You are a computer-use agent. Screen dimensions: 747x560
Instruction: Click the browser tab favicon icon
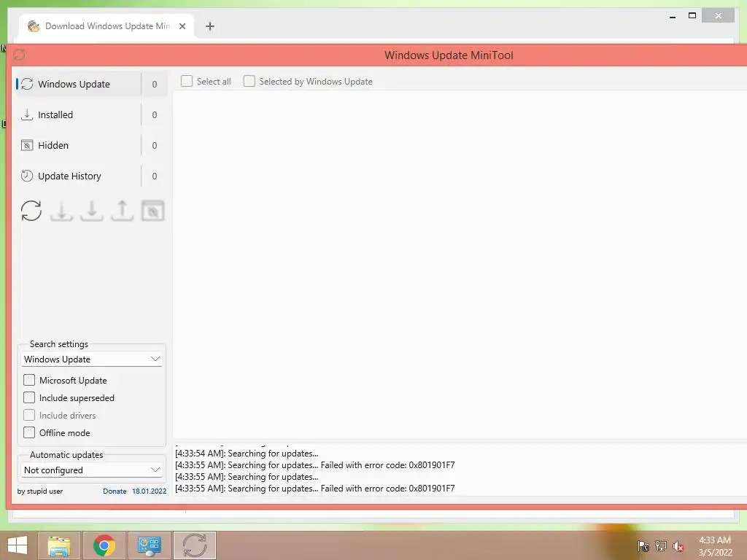34,26
